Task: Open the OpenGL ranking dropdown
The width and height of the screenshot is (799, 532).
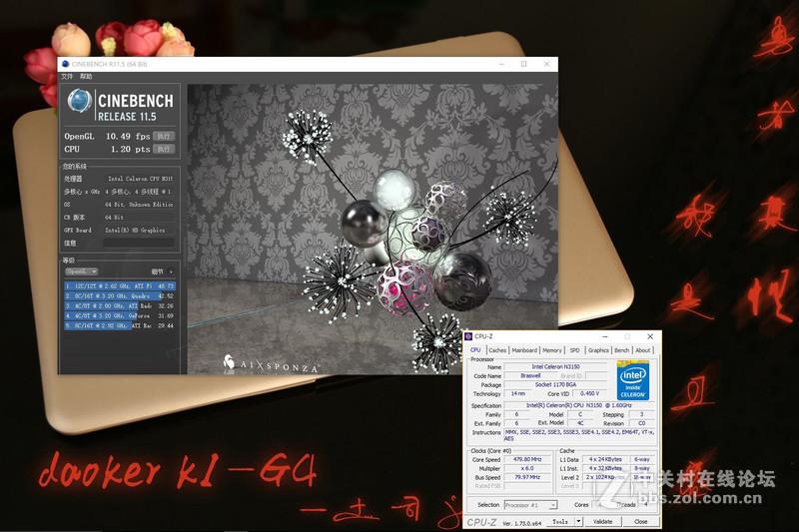Action: click(x=81, y=270)
